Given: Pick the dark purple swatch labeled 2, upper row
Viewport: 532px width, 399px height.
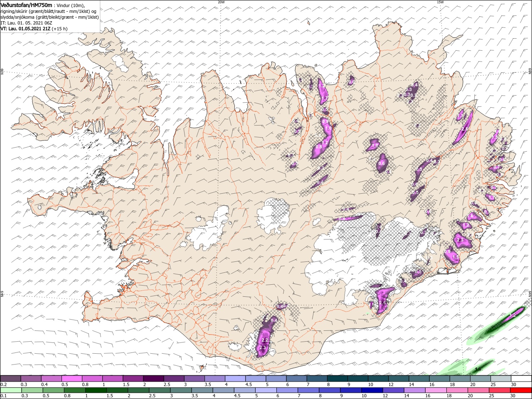Looking at the screenshot, I should click(153, 379).
